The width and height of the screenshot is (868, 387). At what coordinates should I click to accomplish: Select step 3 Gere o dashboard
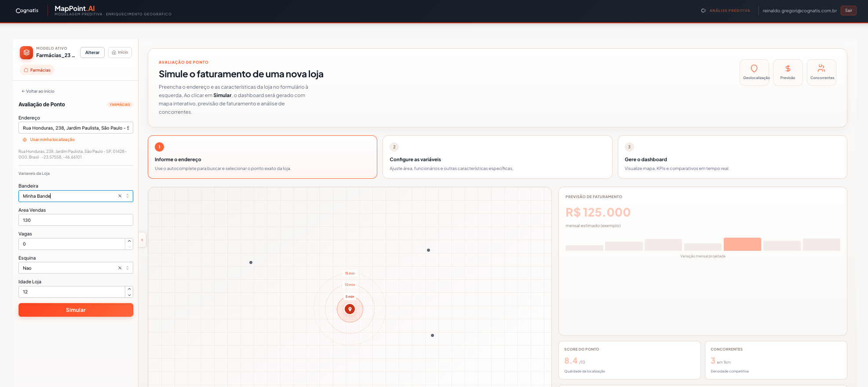[x=732, y=157]
